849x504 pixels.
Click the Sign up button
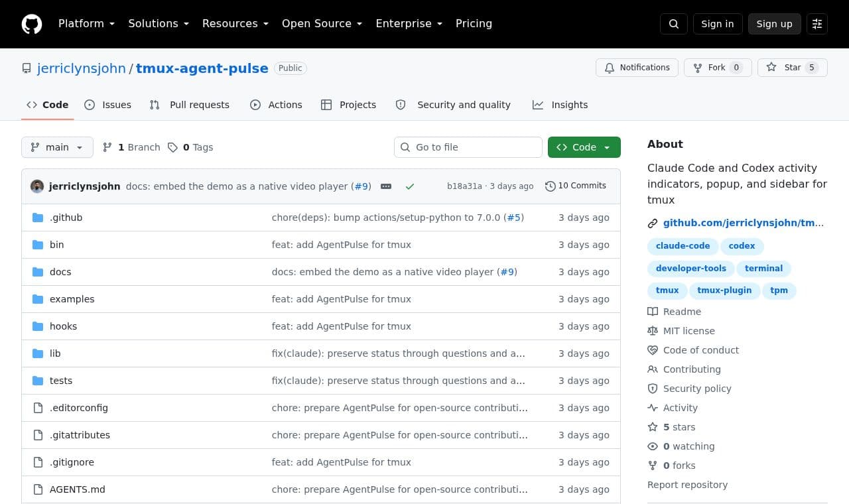tap(775, 24)
